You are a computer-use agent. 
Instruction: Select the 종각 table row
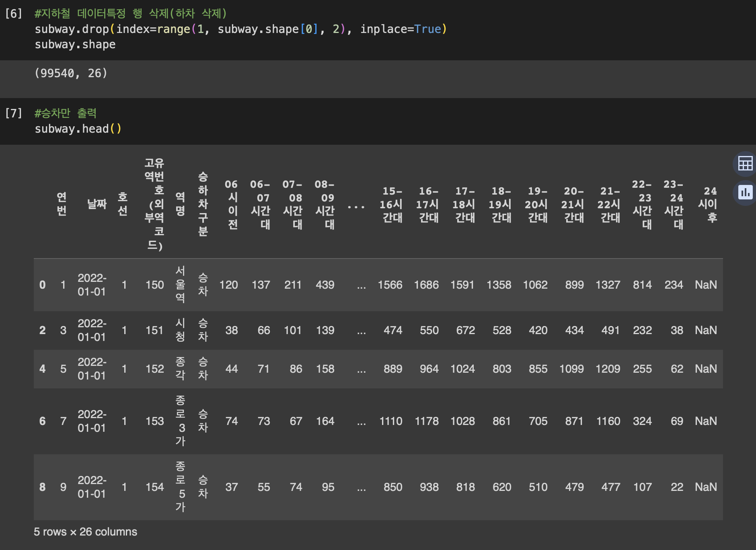pyautogui.click(x=378, y=369)
